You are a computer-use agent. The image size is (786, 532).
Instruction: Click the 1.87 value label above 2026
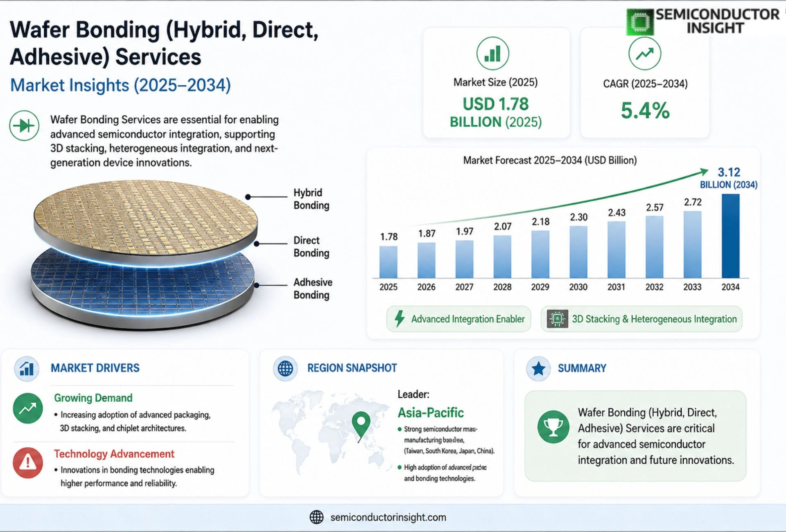coord(427,233)
